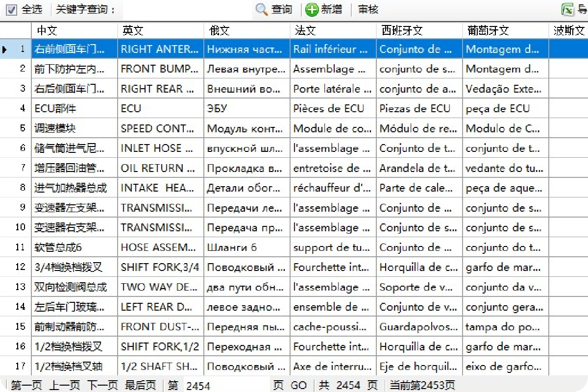The image size is (588, 392).
Task: Click the magnifier 查询 search icon
Action: pyautogui.click(x=262, y=9)
